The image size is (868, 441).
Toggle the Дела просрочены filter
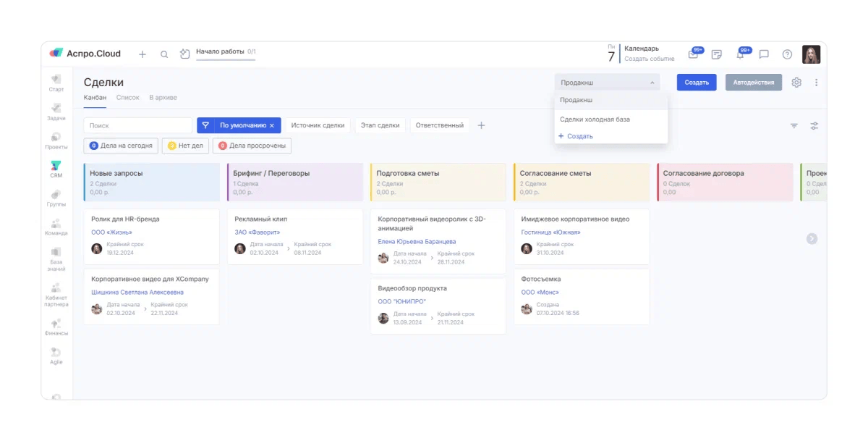click(x=252, y=146)
